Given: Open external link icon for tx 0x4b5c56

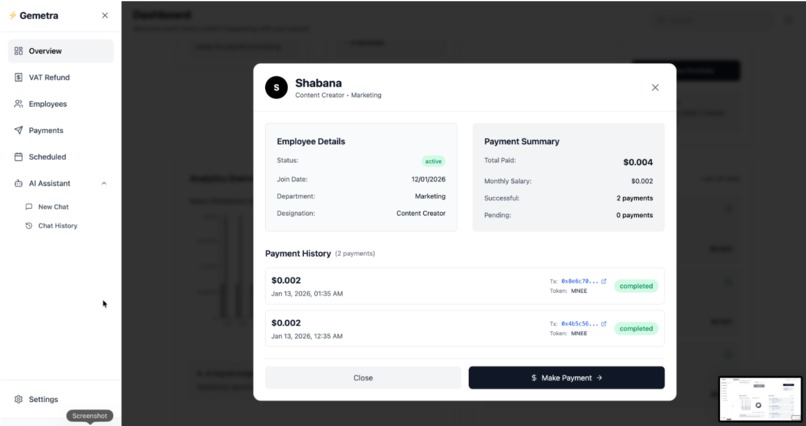Looking at the screenshot, I should [x=603, y=324].
